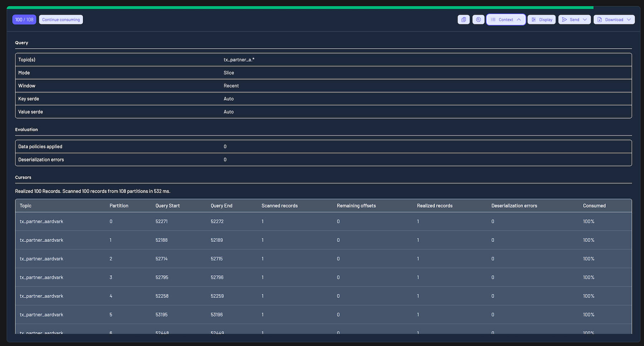644x346 pixels.
Task: Click the search records magnifier icon
Action: (478, 20)
